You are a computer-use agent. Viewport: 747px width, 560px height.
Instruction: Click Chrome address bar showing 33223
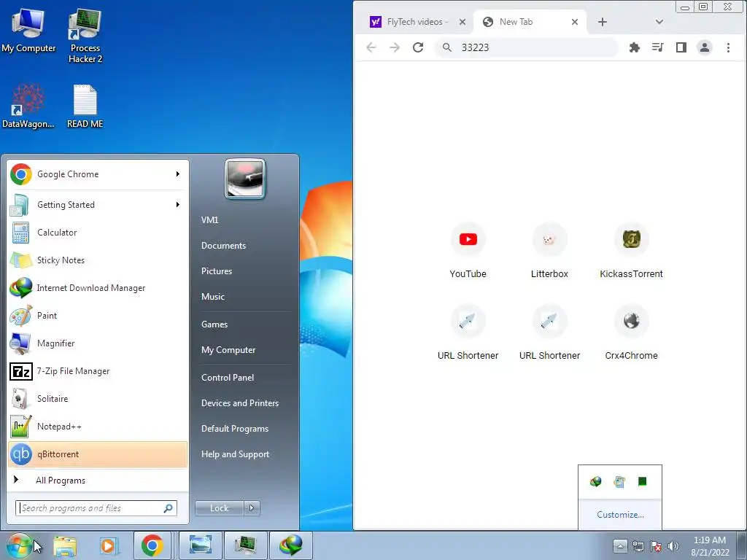click(526, 47)
